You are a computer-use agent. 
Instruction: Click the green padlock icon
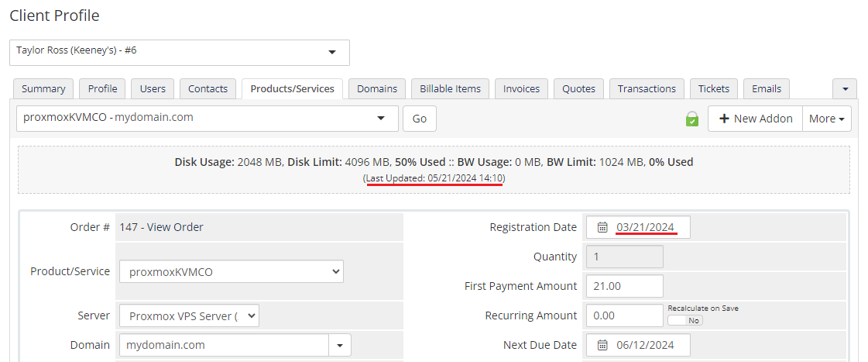click(x=691, y=119)
